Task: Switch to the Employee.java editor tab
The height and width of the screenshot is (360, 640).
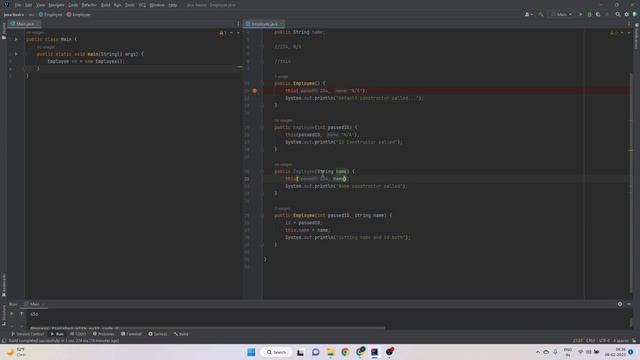Action: coord(264,24)
